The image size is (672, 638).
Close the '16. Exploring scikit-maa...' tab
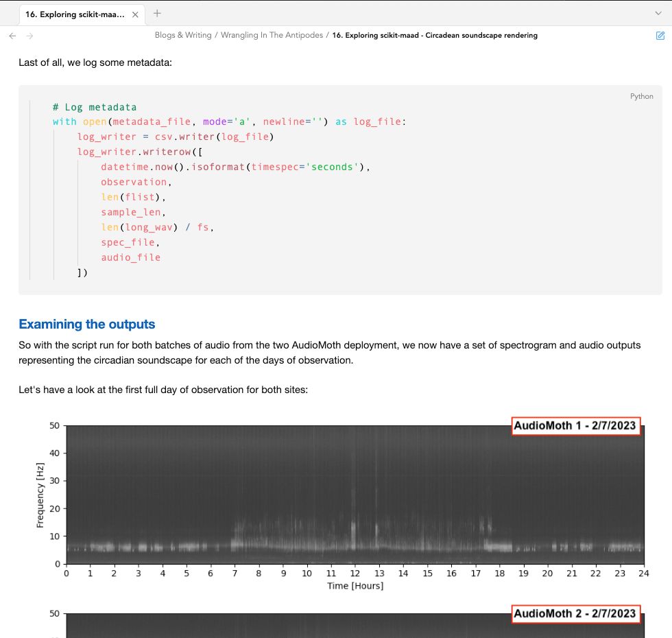click(135, 14)
